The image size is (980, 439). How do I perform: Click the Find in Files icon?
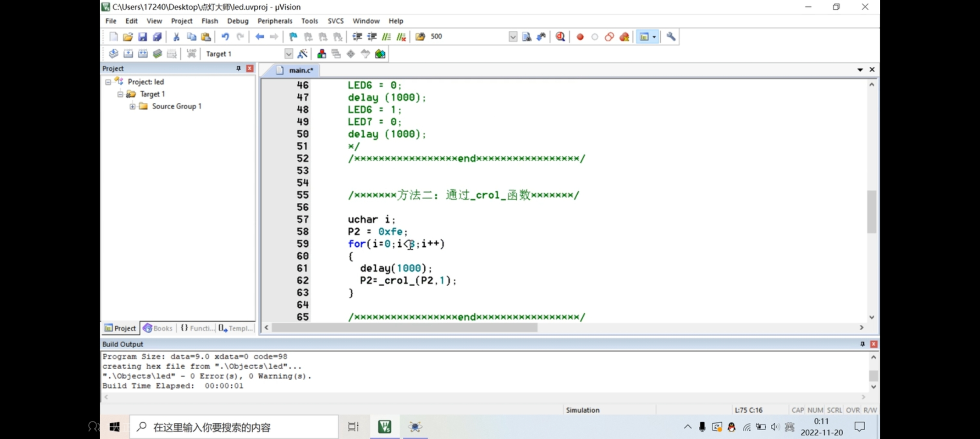(420, 36)
